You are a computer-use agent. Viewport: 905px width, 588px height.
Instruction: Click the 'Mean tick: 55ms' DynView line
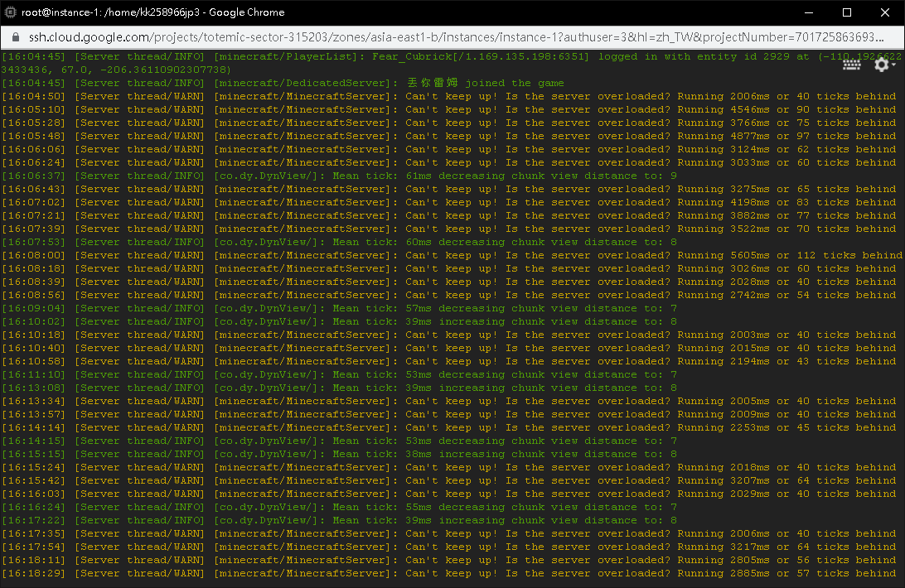[x=340, y=508]
